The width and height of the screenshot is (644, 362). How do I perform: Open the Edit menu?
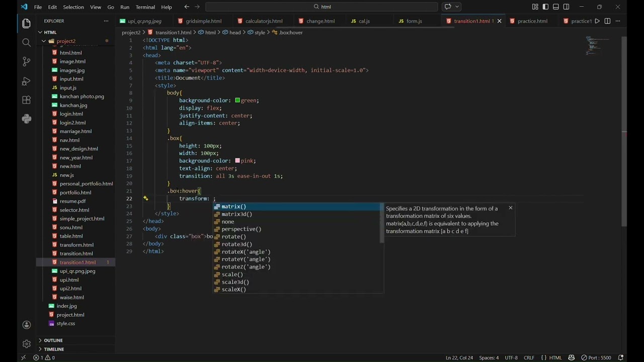(x=52, y=7)
